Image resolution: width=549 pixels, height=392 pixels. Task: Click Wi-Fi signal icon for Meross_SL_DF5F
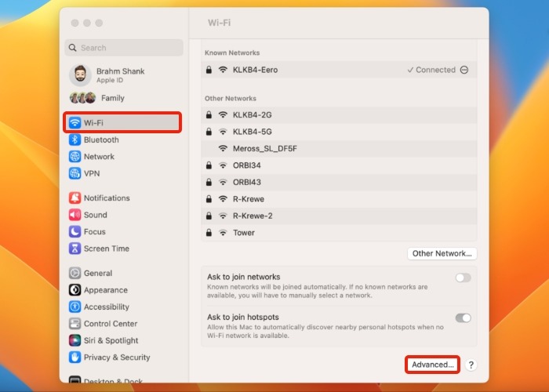point(223,148)
